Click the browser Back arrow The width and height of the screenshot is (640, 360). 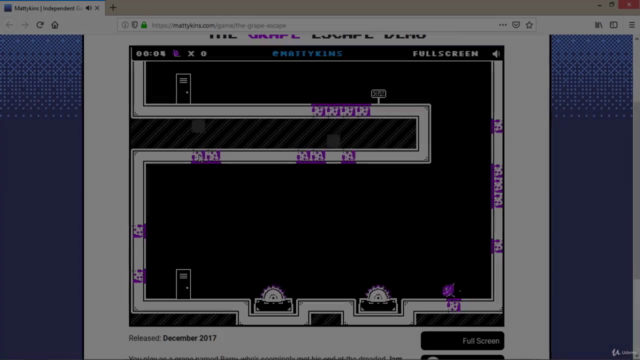tap(10, 25)
